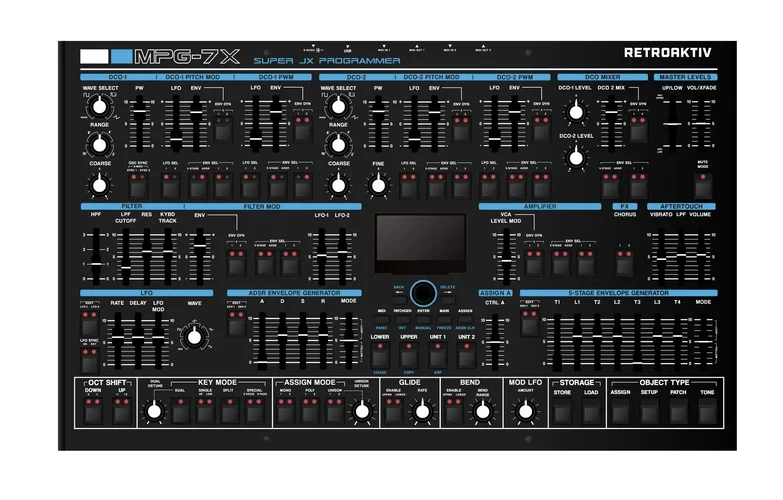Toggle the Mute Mode button

[703, 185]
